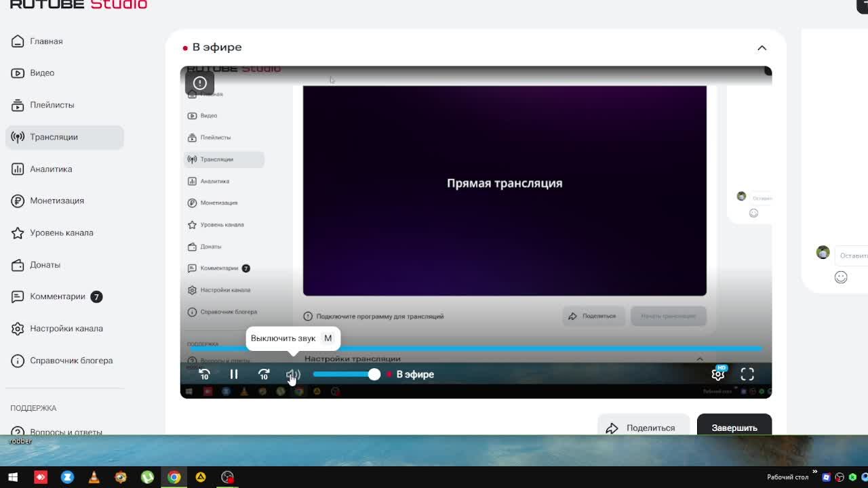Open OBS Studio from the taskbar
The image size is (868, 488).
point(227,477)
